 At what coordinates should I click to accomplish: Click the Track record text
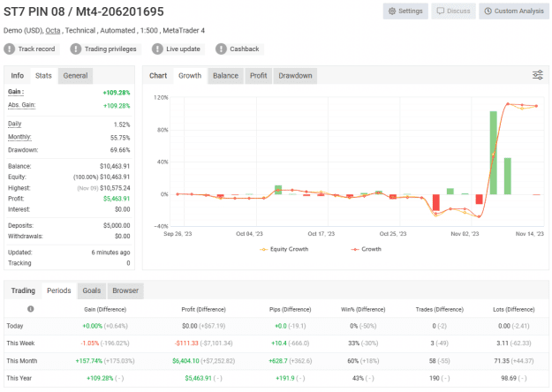pos(36,49)
